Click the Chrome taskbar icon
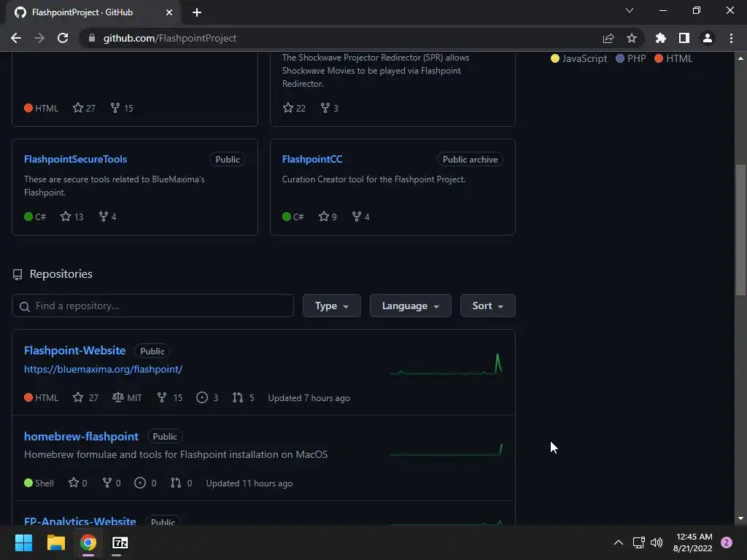747x560 pixels. click(x=88, y=542)
